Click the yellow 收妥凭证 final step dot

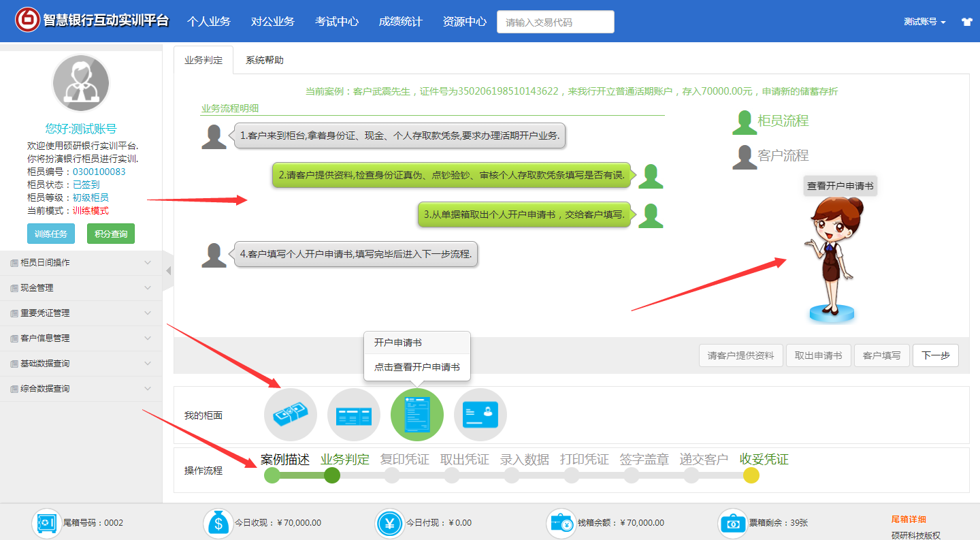click(751, 475)
